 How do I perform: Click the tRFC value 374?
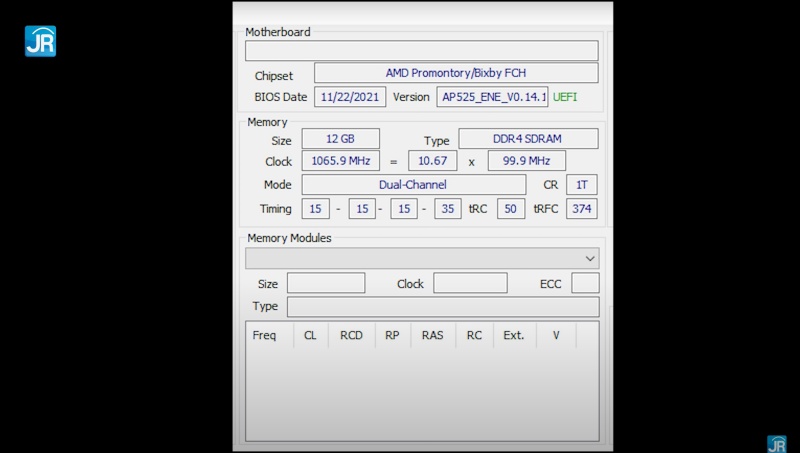click(x=582, y=209)
